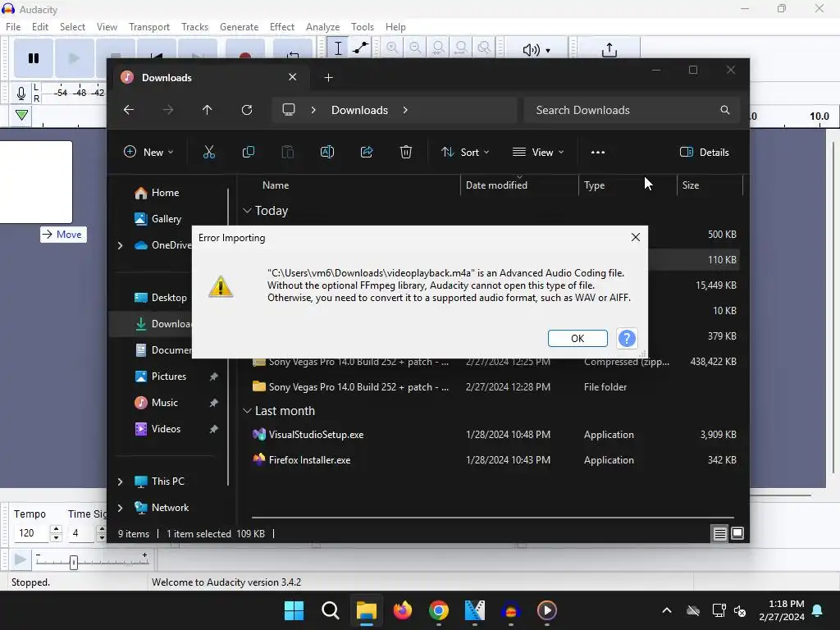Toggle the Details pane
Screen dimensions: 840x630
(705, 152)
